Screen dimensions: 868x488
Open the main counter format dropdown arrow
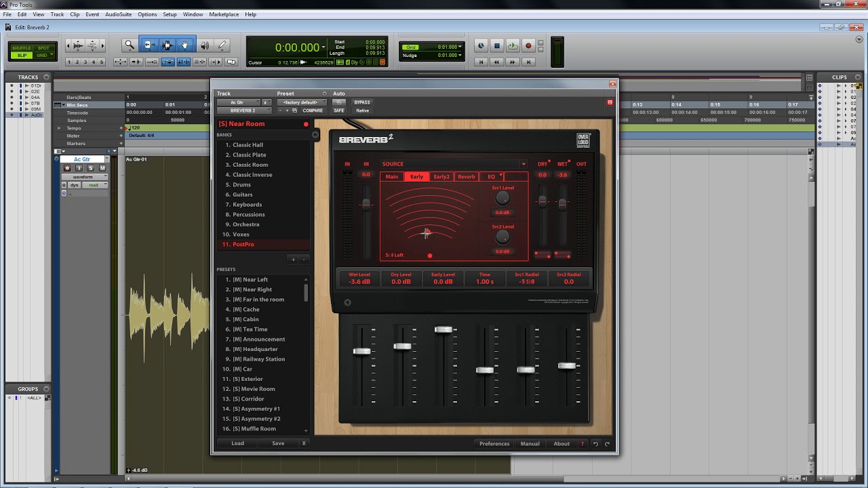[x=323, y=47]
